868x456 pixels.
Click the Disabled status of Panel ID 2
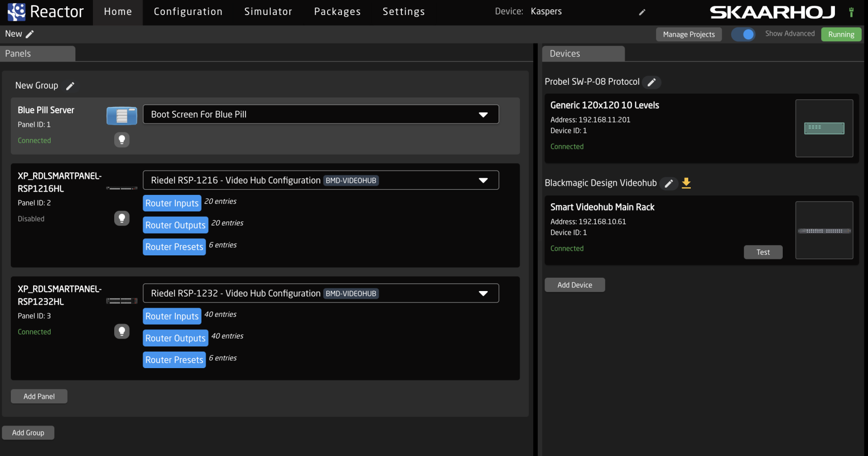[x=31, y=219]
